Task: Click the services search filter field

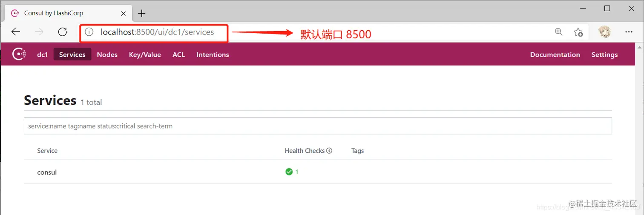Action: [318, 126]
